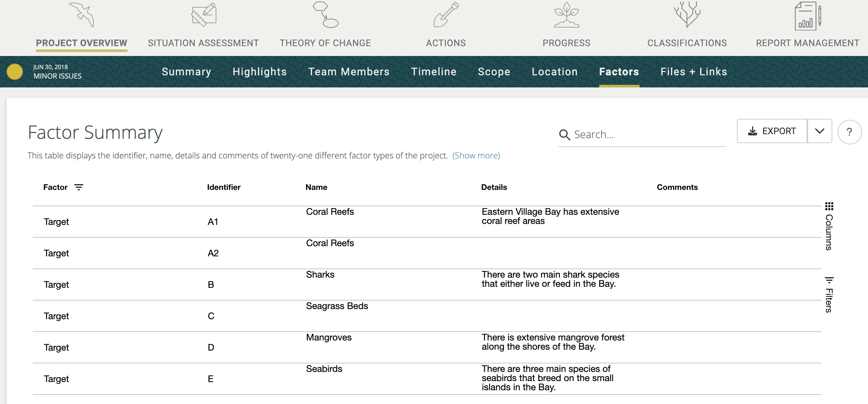
Task: Open the Actions section
Action: [446, 43]
